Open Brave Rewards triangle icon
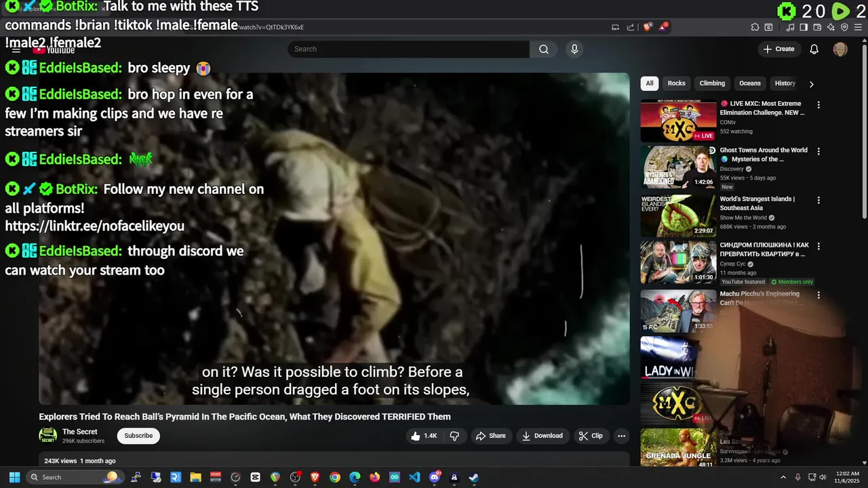This screenshot has width=868, height=488. pos(664,27)
